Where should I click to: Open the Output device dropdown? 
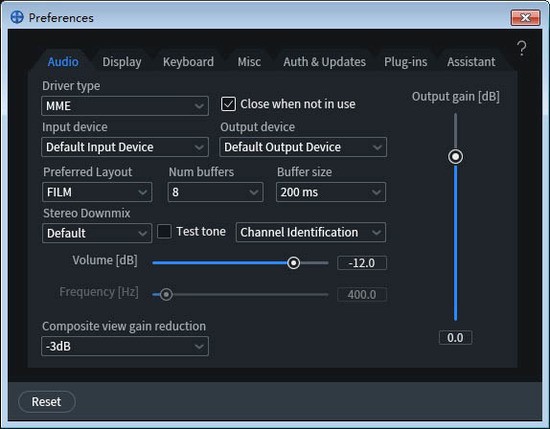pyautogui.click(x=303, y=147)
